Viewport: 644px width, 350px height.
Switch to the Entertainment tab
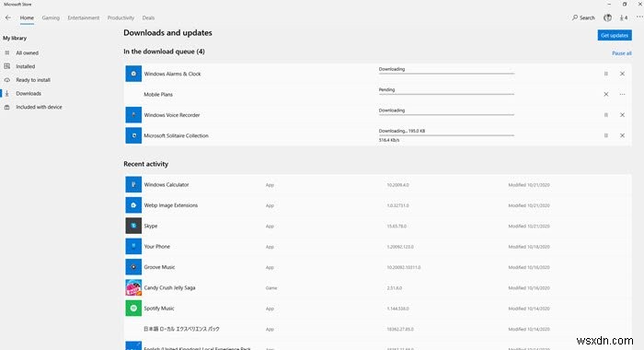[x=84, y=17]
